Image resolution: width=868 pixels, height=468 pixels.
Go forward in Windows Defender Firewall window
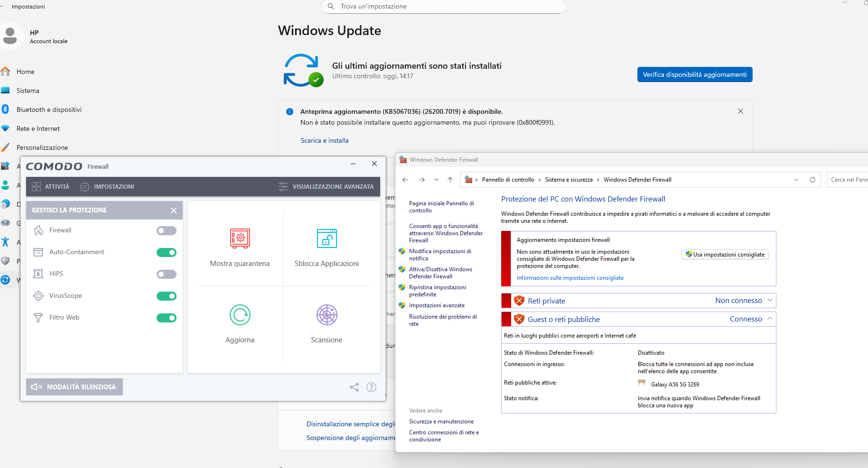pyautogui.click(x=422, y=180)
